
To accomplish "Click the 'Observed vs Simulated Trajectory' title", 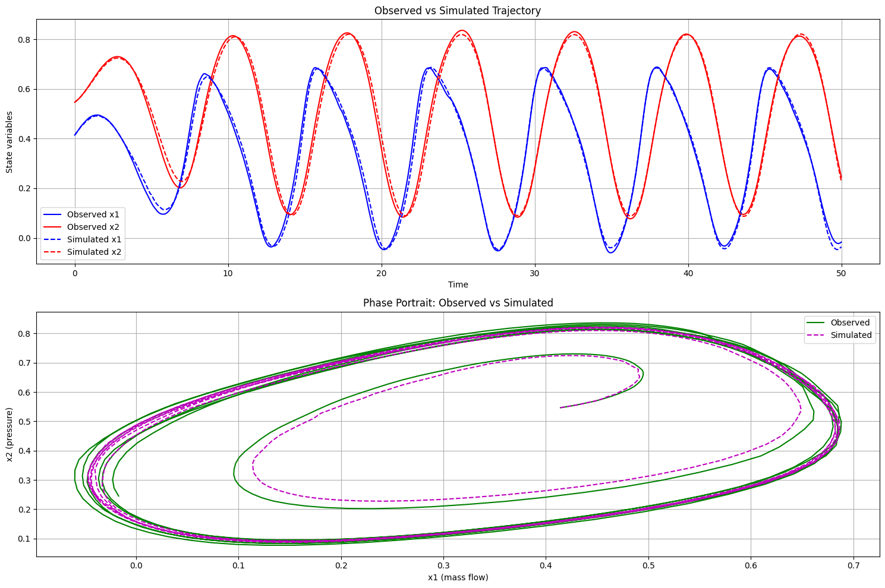I will point(458,11).
